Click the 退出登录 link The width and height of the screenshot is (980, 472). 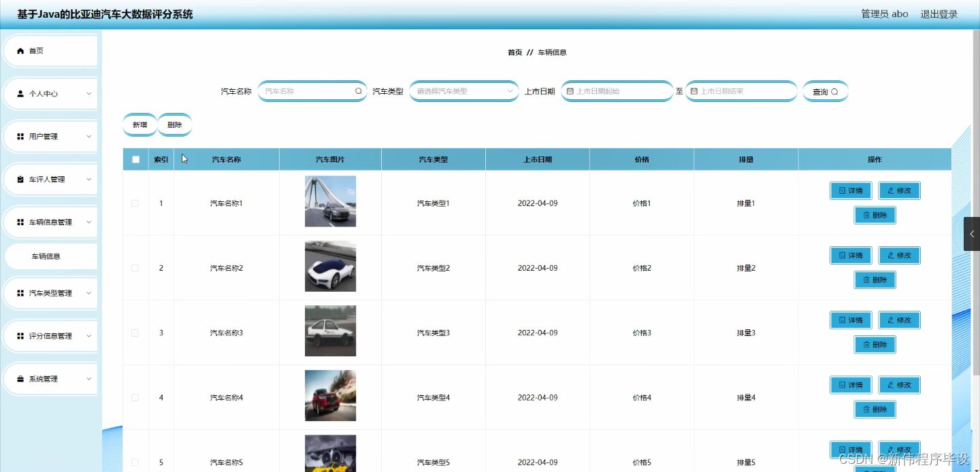pos(939,14)
